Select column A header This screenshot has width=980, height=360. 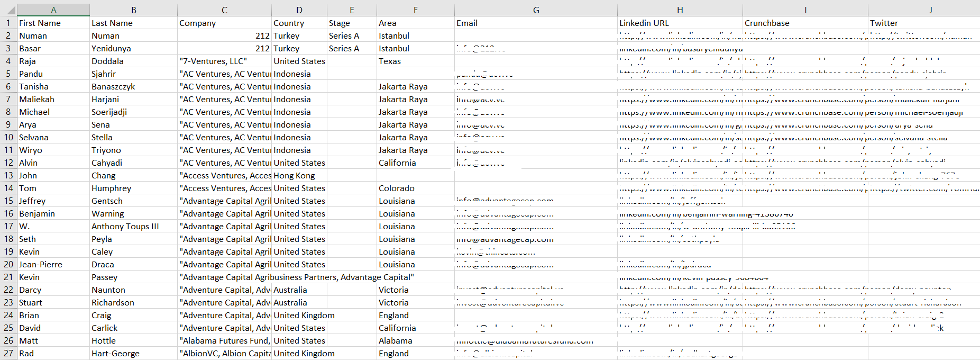click(x=53, y=10)
